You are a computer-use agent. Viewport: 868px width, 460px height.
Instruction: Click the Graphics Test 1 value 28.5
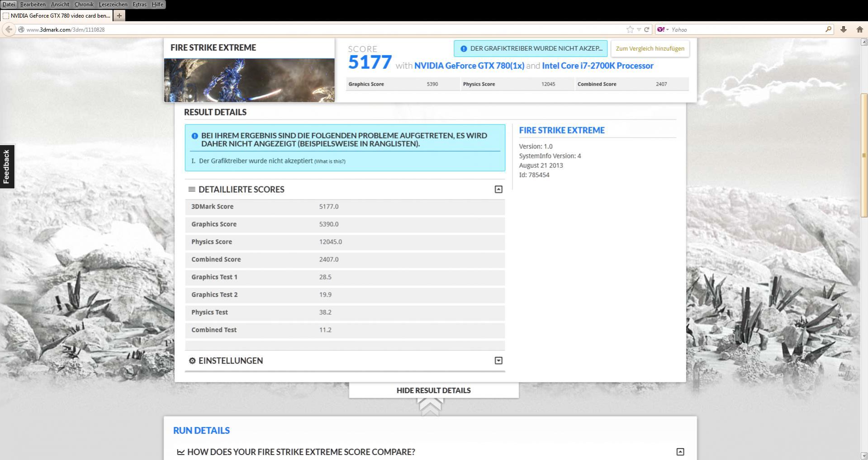point(325,277)
